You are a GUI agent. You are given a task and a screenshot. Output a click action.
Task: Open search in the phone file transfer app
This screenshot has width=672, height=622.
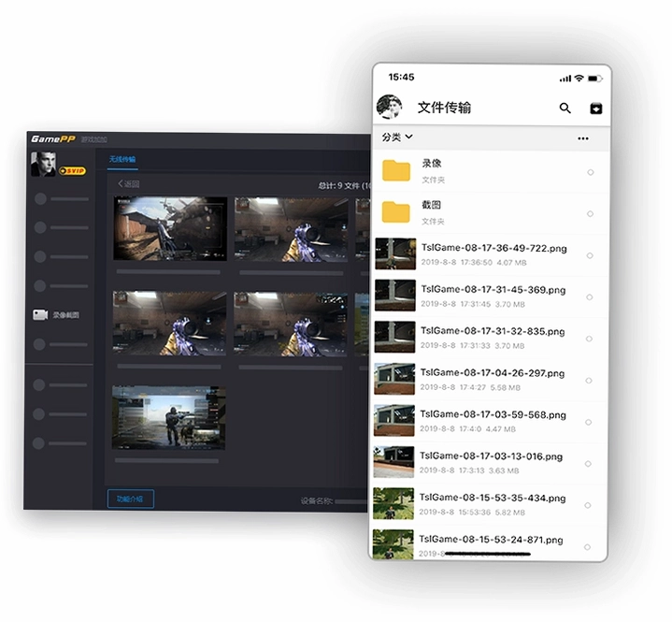pos(565,108)
